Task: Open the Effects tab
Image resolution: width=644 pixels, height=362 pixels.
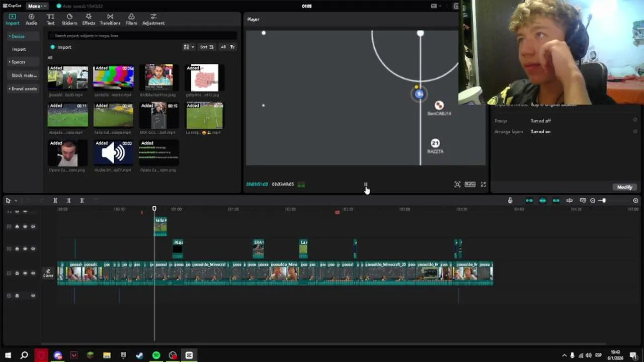Action: [89, 20]
